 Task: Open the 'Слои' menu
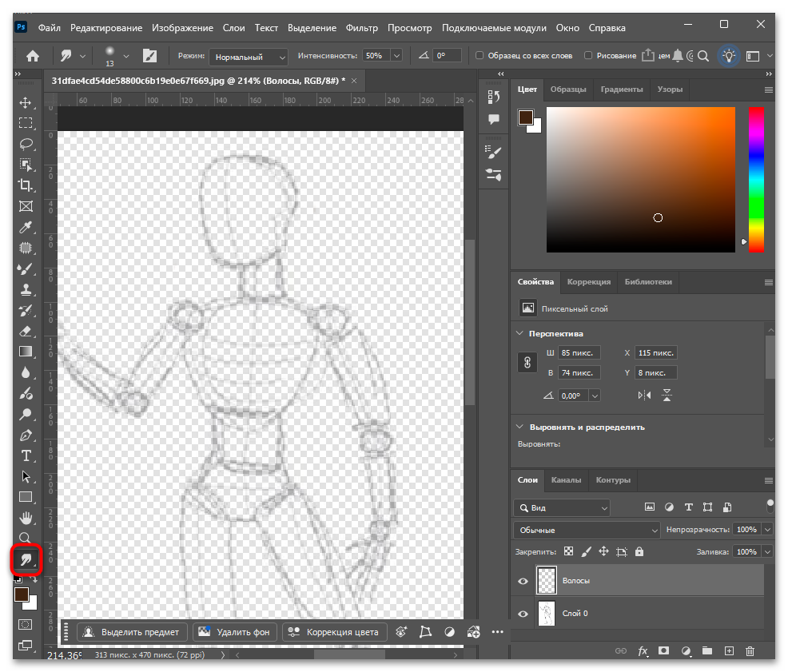coord(233,28)
